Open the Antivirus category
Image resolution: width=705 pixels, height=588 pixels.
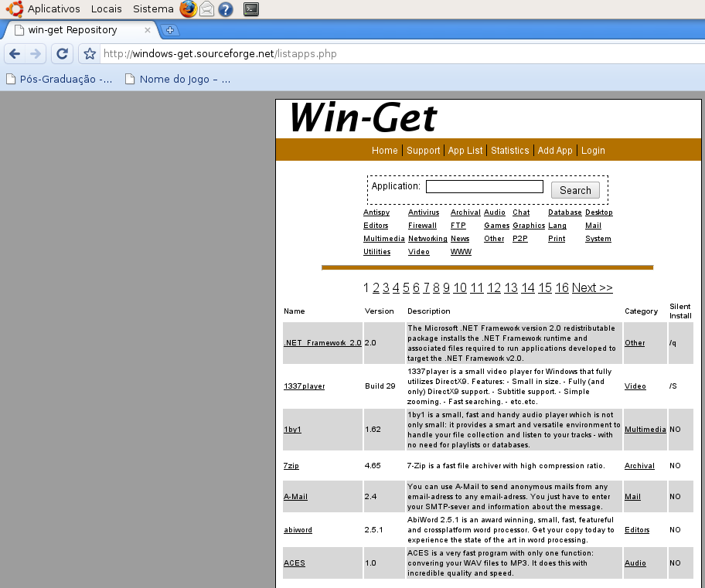point(424,212)
